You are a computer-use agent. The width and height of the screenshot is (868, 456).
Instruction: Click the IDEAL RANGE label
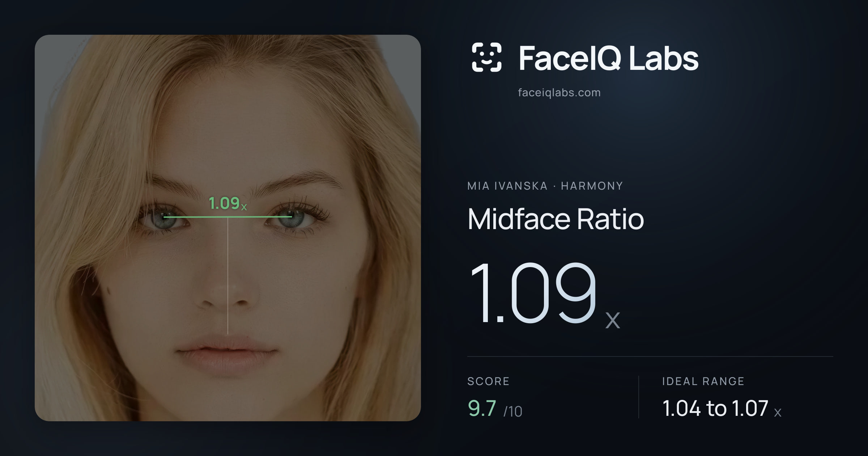703,381
